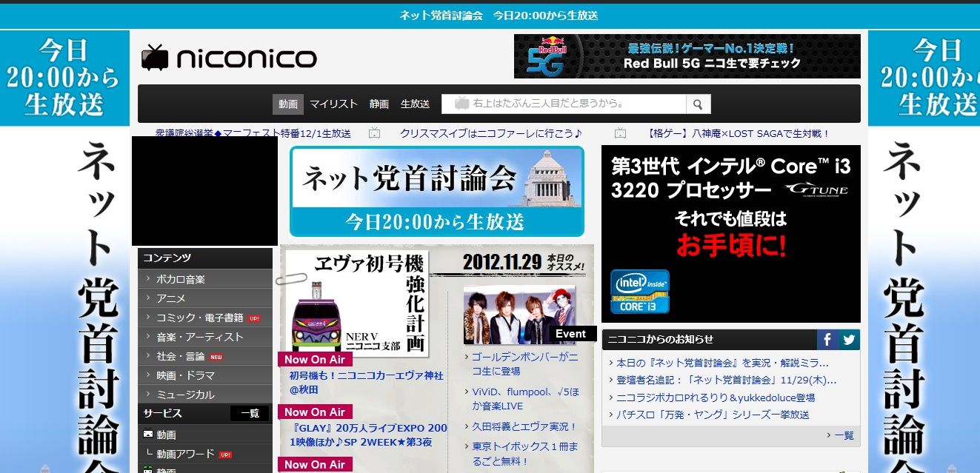Screen dimensions: 980x473
Task: Open the Facebook icon link
Action: [x=828, y=340]
